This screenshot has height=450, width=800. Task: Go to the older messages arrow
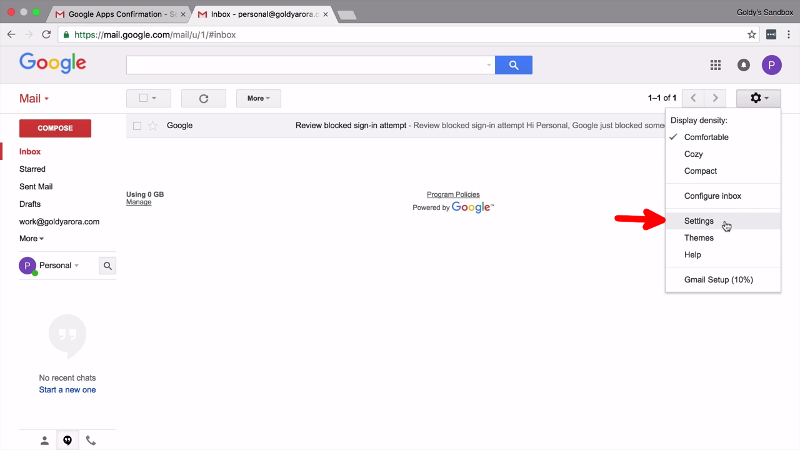pyautogui.click(x=715, y=98)
